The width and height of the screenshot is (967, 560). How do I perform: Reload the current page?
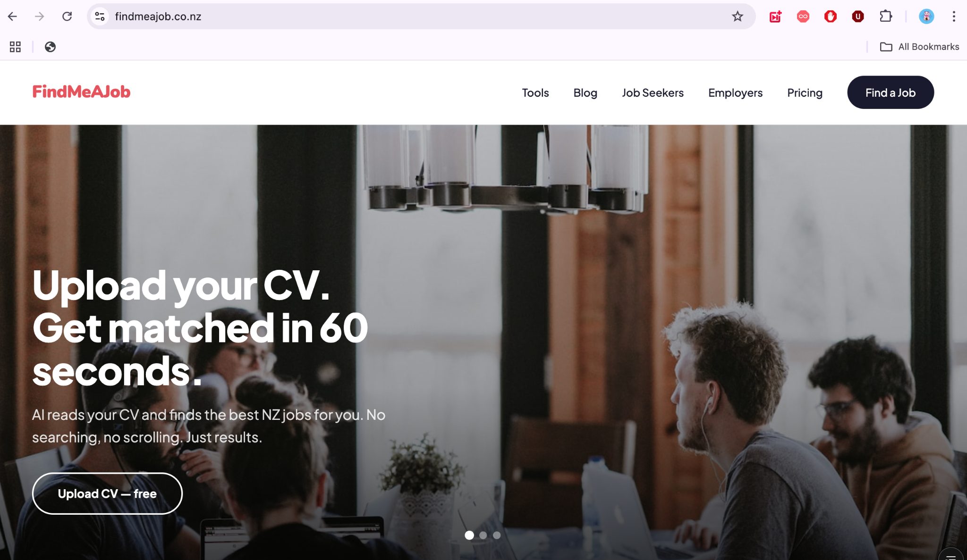coord(67,17)
